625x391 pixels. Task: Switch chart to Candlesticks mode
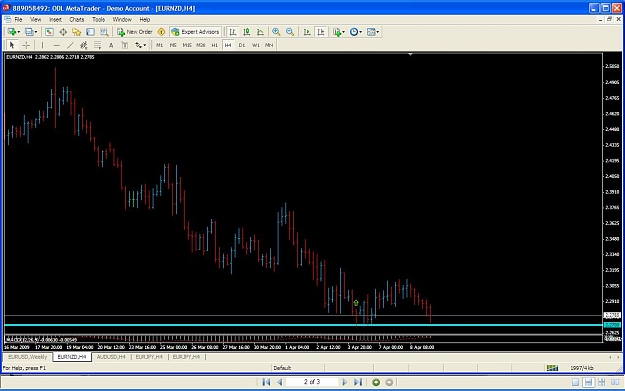(x=247, y=32)
